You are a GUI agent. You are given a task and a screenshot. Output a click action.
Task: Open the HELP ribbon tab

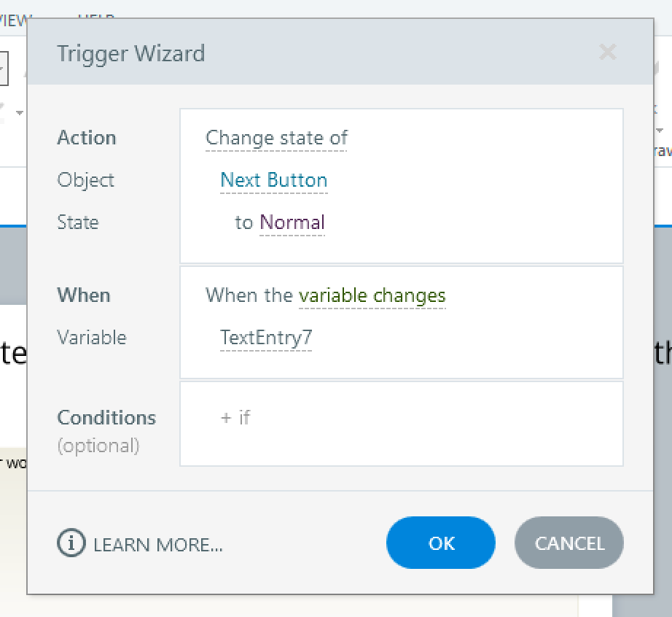coord(96,17)
